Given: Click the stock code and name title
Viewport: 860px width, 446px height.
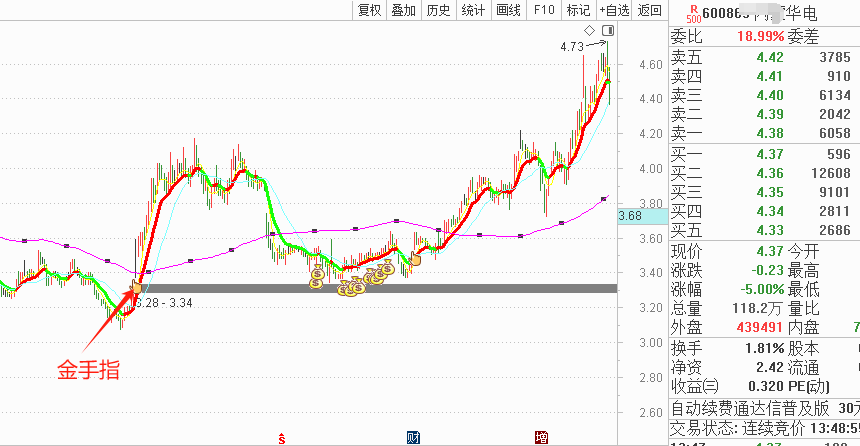Looking at the screenshot, I should 760,13.
